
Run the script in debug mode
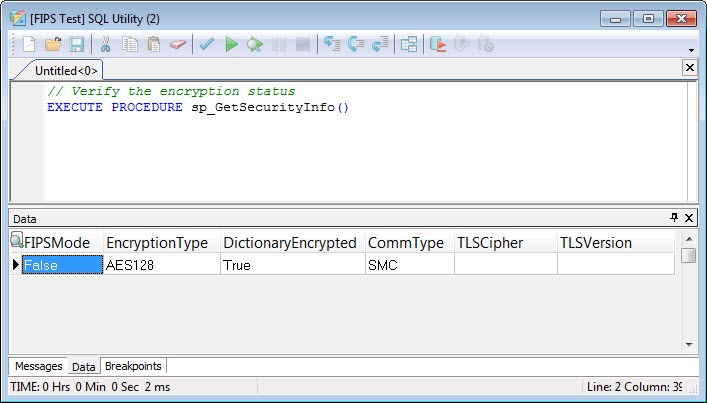coord(255,44)
